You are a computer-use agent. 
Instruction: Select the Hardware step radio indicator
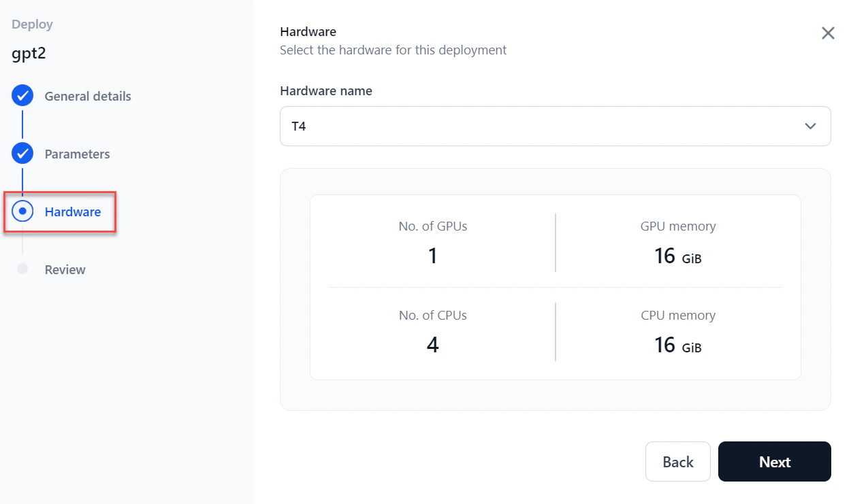(x=22, y=212)
